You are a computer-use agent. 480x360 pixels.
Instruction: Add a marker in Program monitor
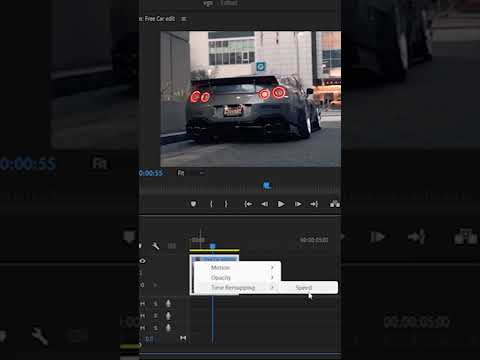193,204
